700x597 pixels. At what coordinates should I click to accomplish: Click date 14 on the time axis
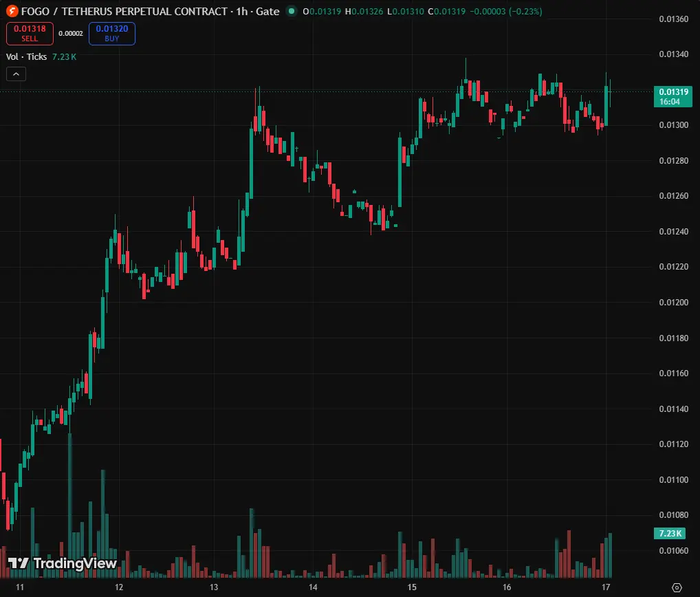(x=313, y=587)
